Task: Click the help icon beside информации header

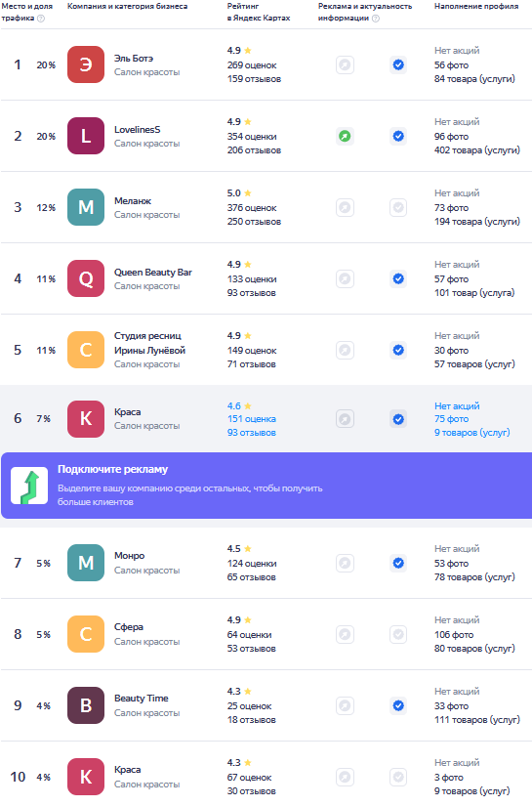Action: click(376, 18)
